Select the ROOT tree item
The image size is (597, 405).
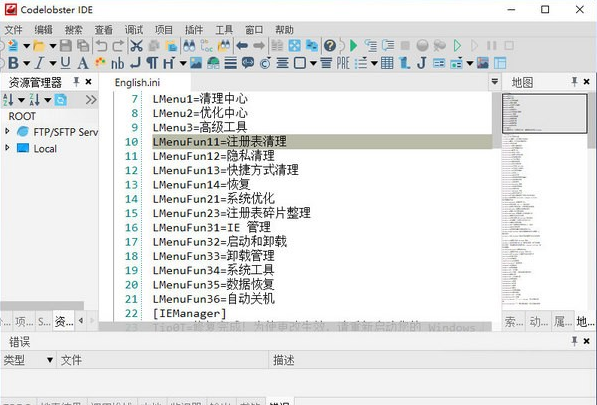(x=22, y=116)
